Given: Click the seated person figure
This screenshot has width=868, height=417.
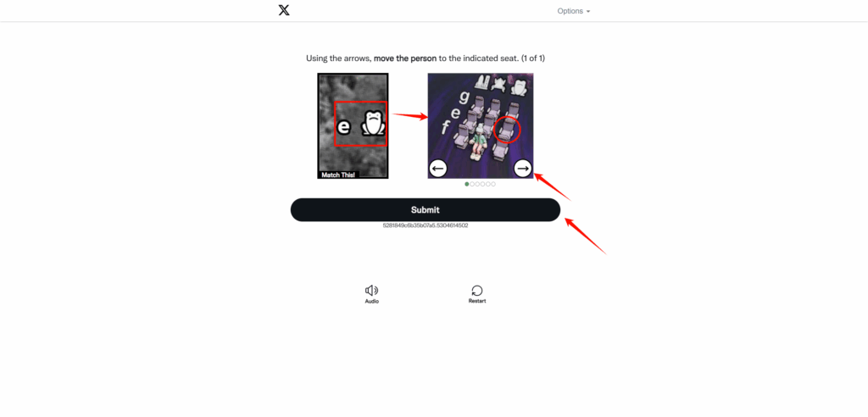Looking at the screenshot, I should 479,142.
